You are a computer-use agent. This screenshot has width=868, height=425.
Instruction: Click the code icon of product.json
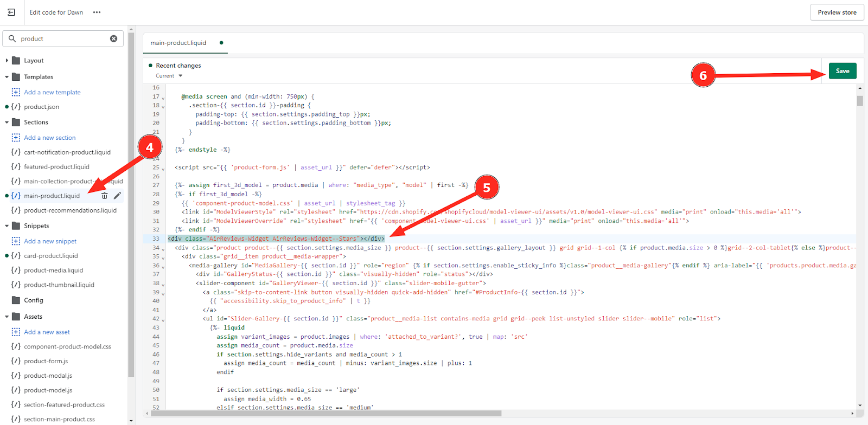click(x=16, y=107)
